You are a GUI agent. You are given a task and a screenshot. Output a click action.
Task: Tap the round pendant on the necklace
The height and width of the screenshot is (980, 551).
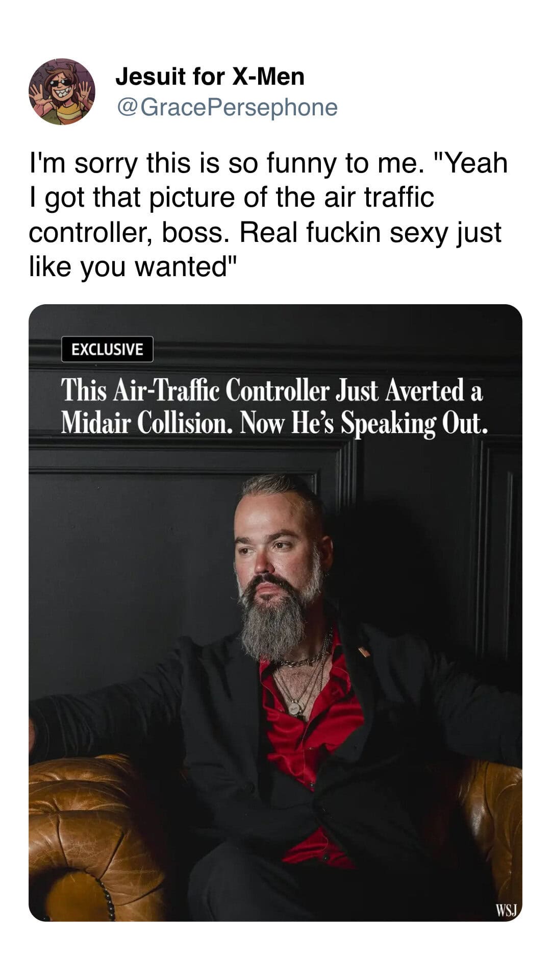coord(295,708)
